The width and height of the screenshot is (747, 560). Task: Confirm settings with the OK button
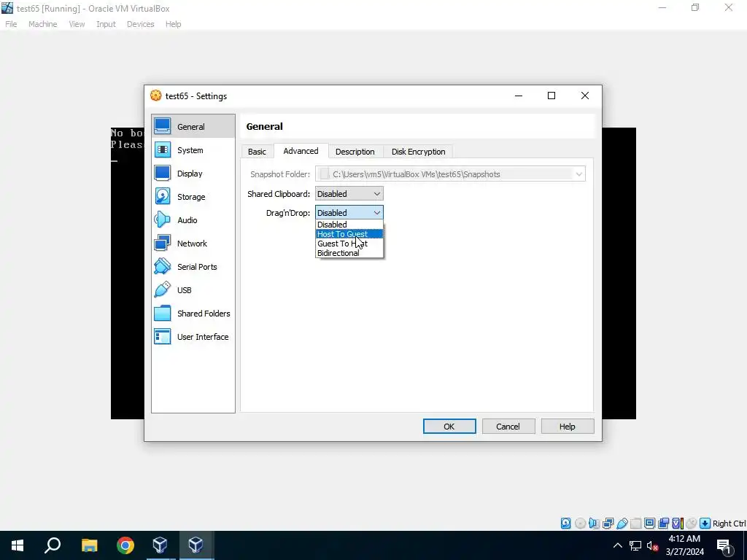coord(449,426)
